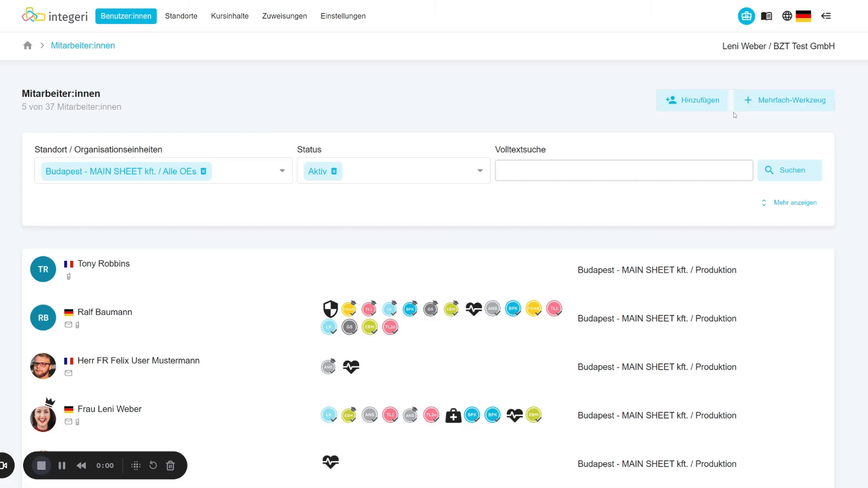The height and width of the screenshot is (488, 868).
Task: Expand filters with Mehr anzeigen
Action: tap(789, 203)
